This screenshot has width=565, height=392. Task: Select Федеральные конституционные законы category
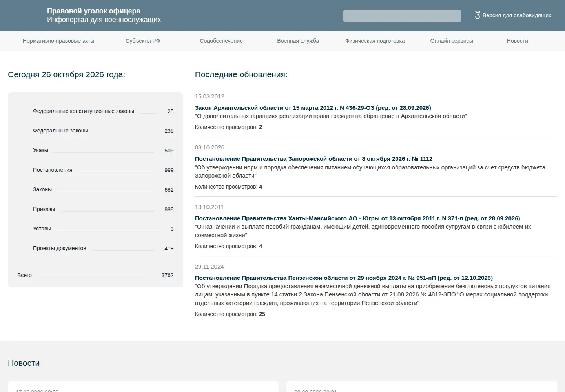click(x=84, y=111)
